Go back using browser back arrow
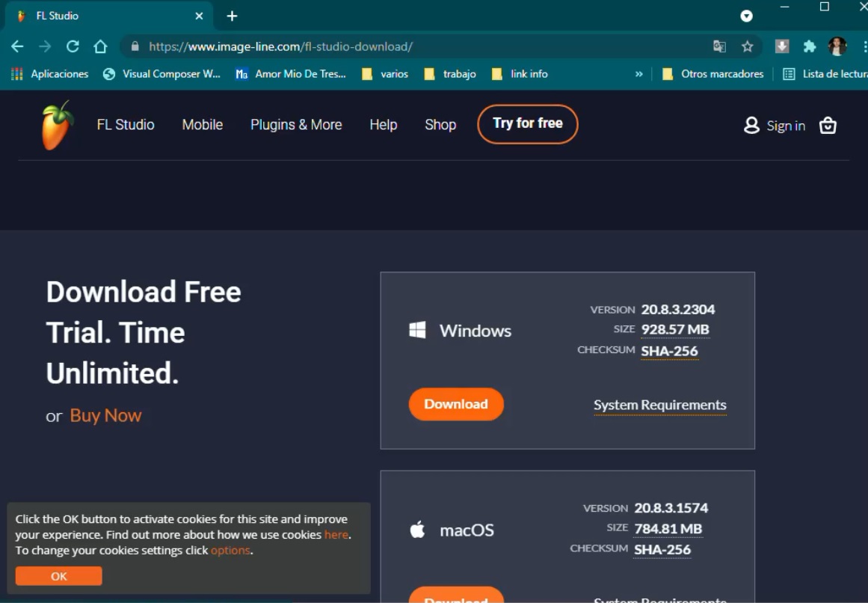The height and width of the screenshot is (603, 868). [17, 46]
